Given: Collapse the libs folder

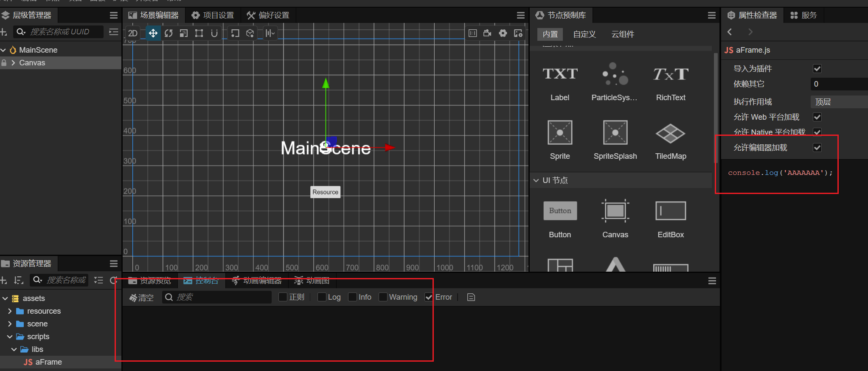Looking at the screenshot, I should pos(14,349).
